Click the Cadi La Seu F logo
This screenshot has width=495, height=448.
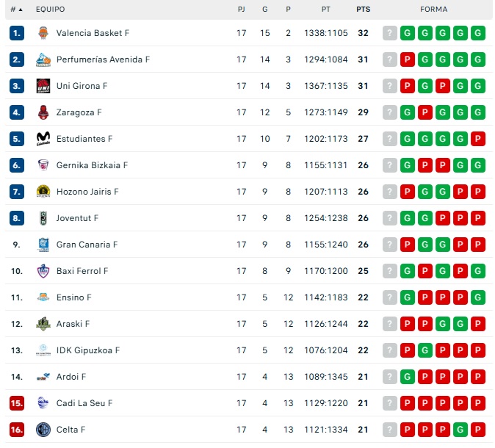pos(43,403)
